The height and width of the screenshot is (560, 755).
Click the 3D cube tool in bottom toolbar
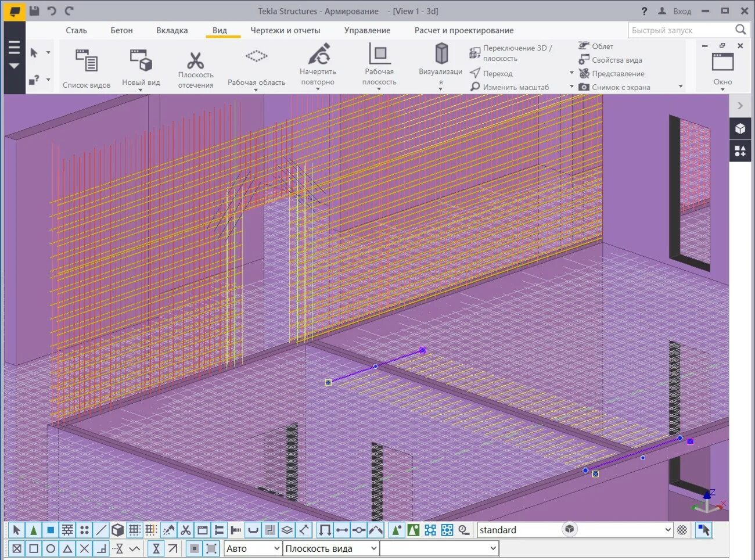117,530
